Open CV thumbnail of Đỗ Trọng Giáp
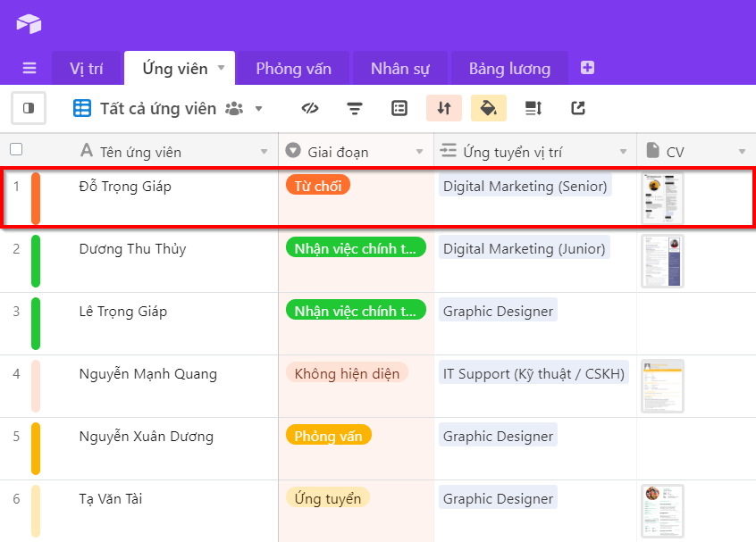The width and height of the screenshot is (756, 542). pyautogui.click(x=662, y=197)
